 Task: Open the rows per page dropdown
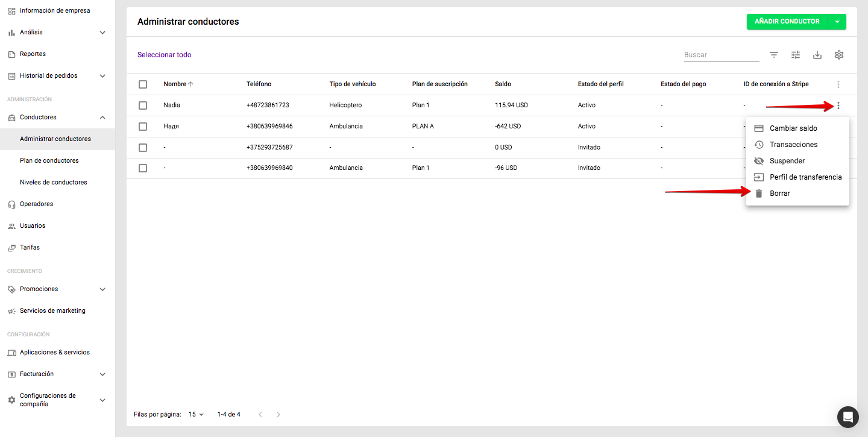197,415
